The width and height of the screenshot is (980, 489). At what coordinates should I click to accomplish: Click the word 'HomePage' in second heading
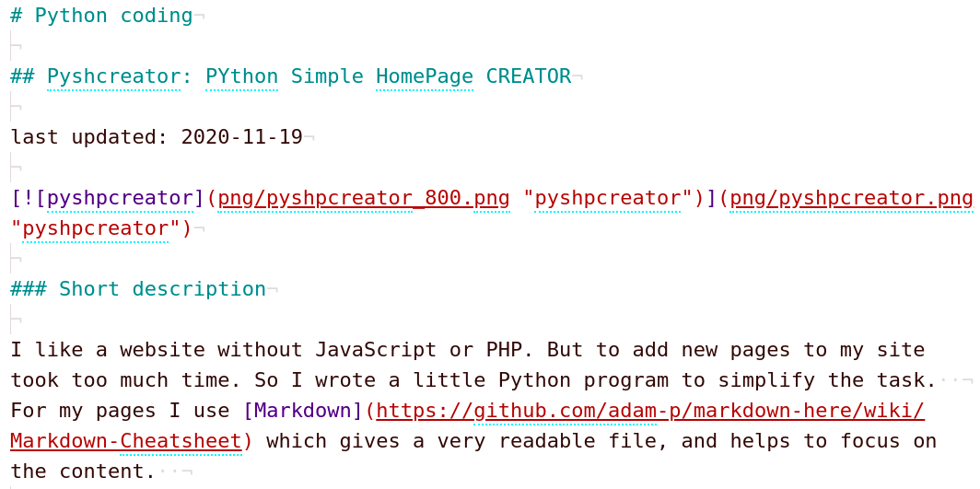(425, 76)
